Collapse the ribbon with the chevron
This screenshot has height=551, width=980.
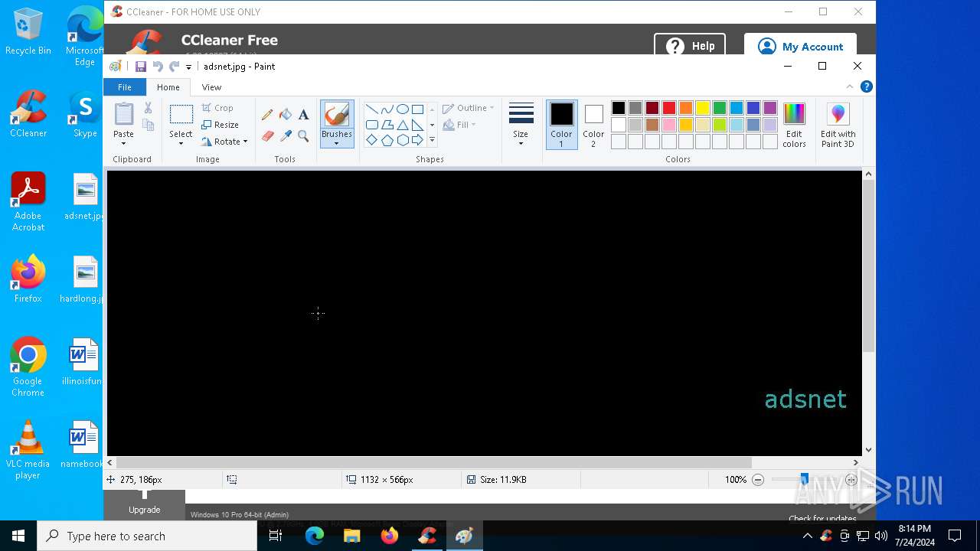point(850,87)
